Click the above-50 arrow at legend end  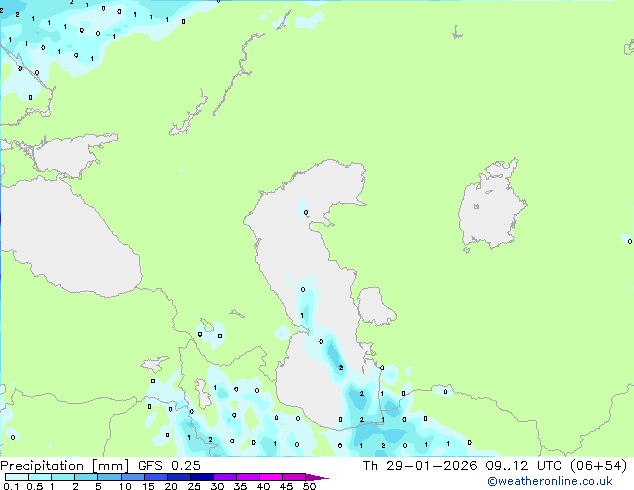pos(317,477)
